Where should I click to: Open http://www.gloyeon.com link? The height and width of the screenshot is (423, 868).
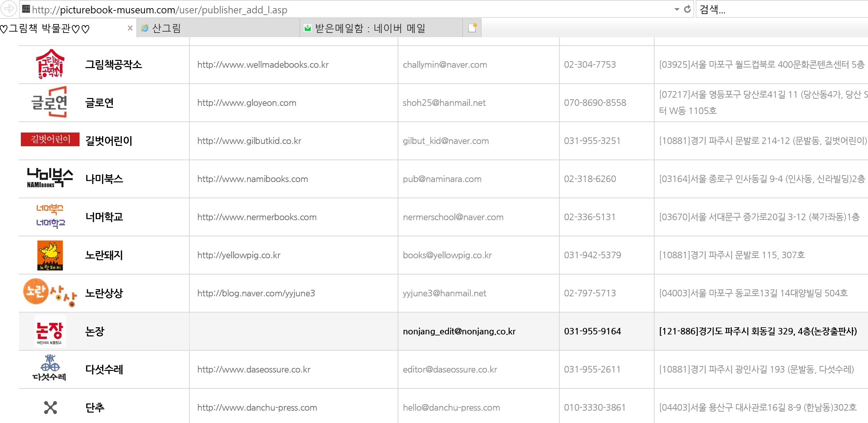247,103
